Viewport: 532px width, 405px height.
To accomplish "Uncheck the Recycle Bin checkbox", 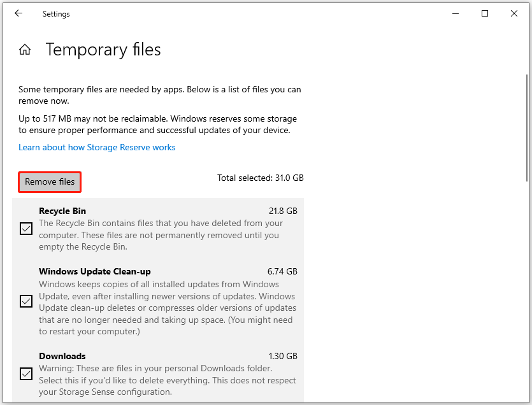I will (x=25, y=228).
